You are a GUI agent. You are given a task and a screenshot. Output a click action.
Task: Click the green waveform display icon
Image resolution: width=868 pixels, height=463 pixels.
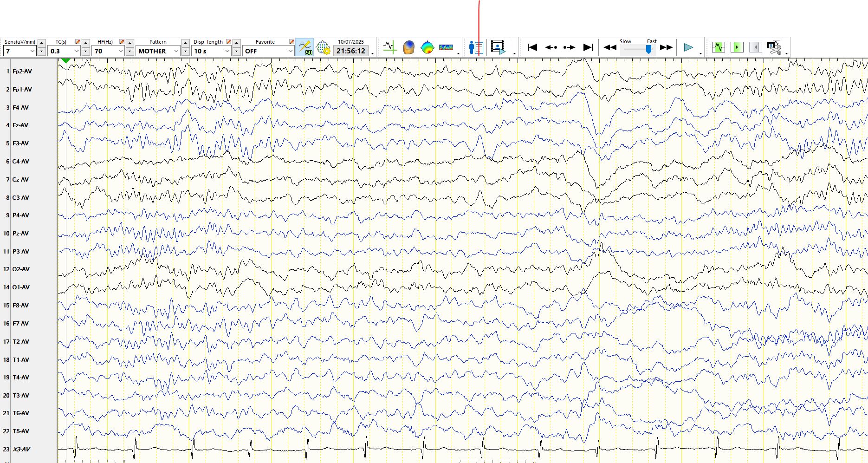(719, 47)
